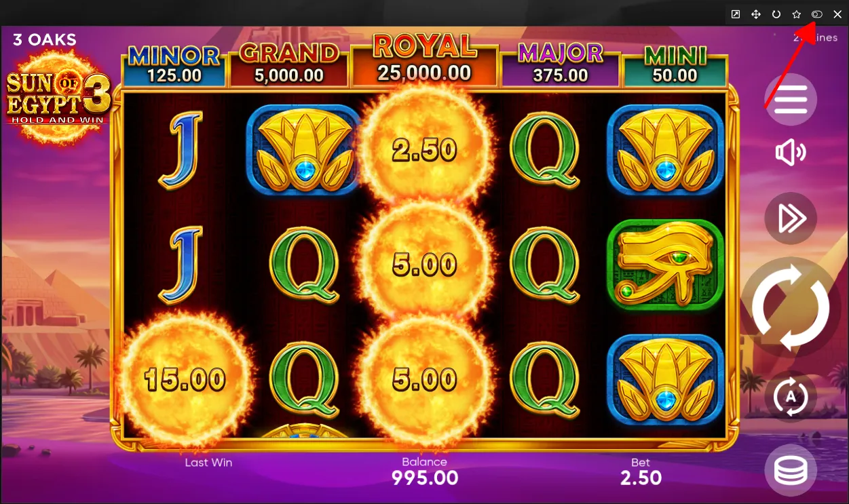This screenshot has height=504, width=849.
Task: Open the hamburger menu button
Action: point(791,100)
